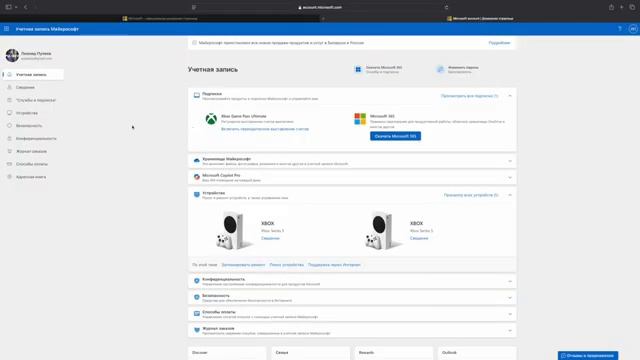This screenshot has height=360, width=640.
Task: Collapse the Устройства section chevron
Action: point(510,195)
